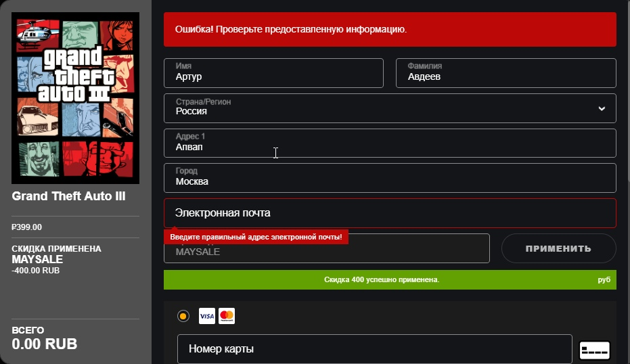Click the green Скидка 400 success banner
The height and width of the screenshot is (364, 630).
click(390, 279)
